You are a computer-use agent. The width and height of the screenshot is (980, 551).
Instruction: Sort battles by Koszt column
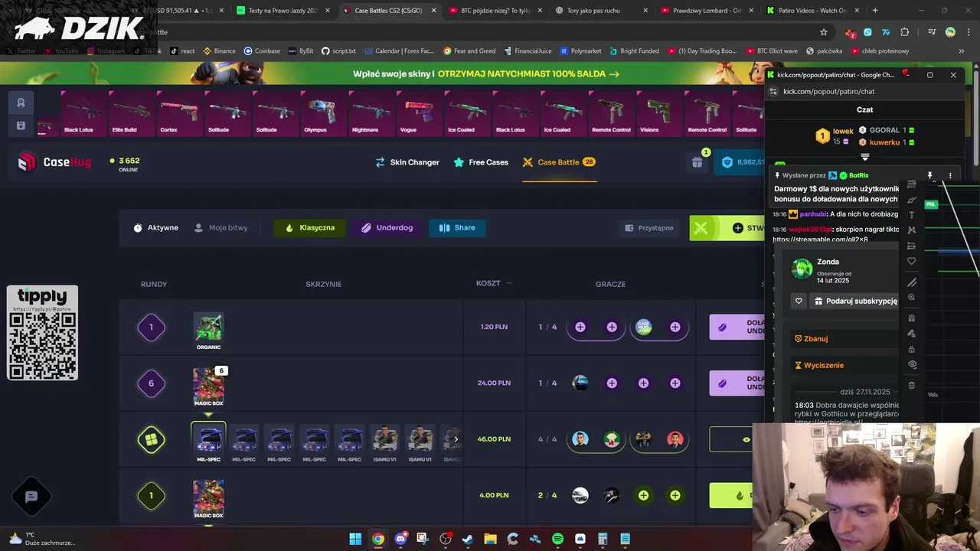pos(493,283)
